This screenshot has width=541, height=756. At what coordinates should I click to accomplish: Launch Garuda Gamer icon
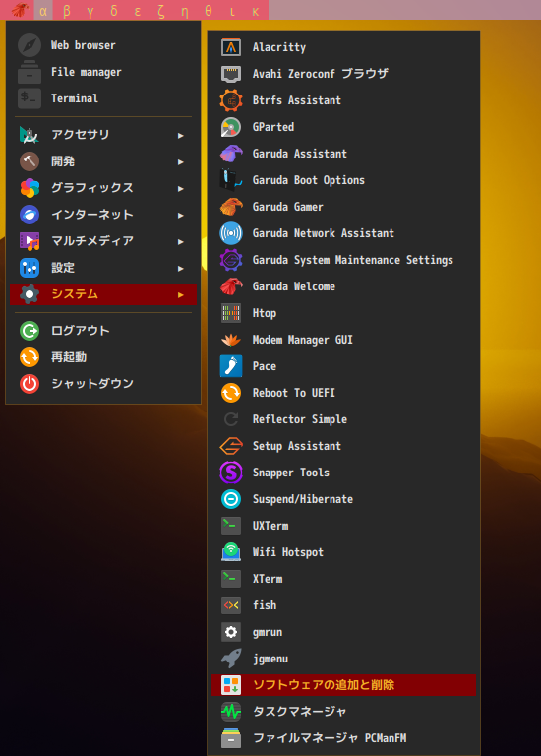[x=231, y=207]
